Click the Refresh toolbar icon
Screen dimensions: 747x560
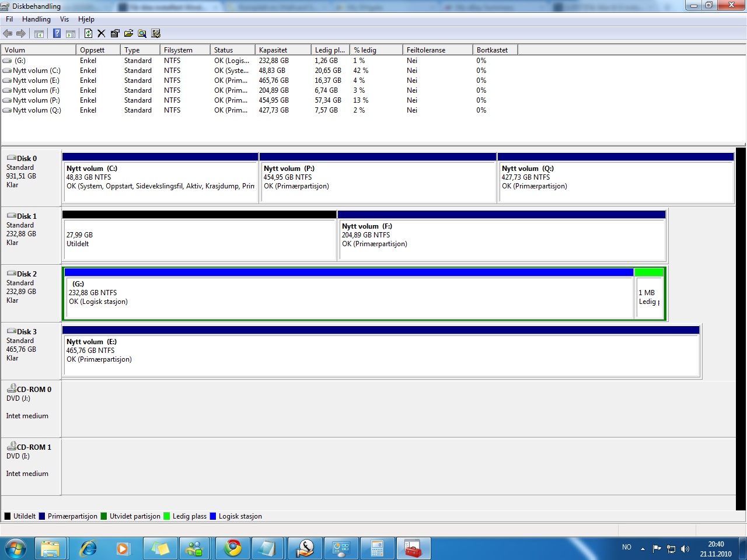coord(88,34)
